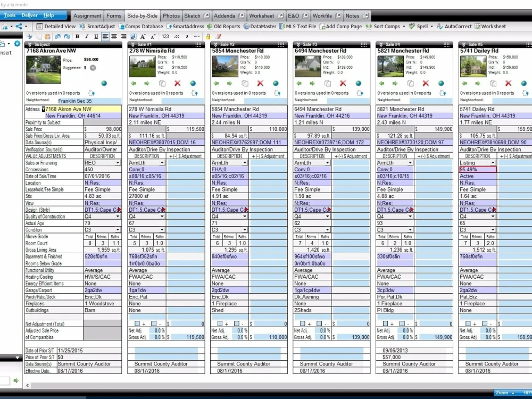
Task: Open Spell check dropdown arrow
Action: tap(431, 26)
